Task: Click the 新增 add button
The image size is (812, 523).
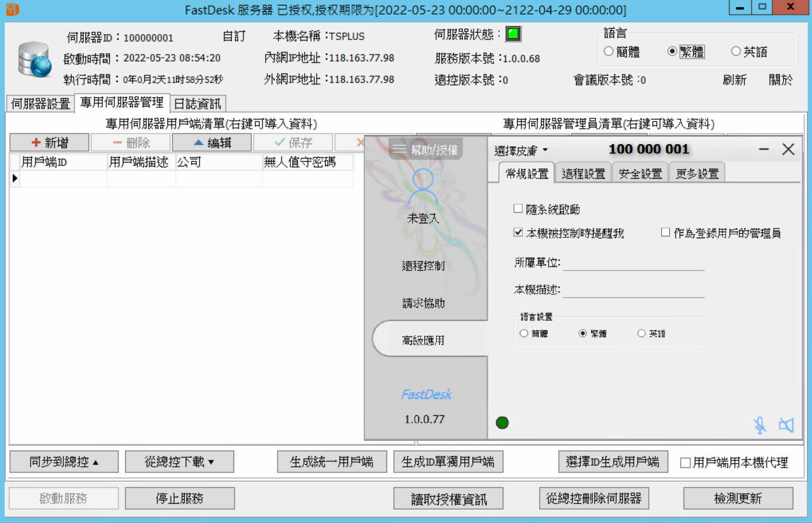Action: (x=49, y=142)
